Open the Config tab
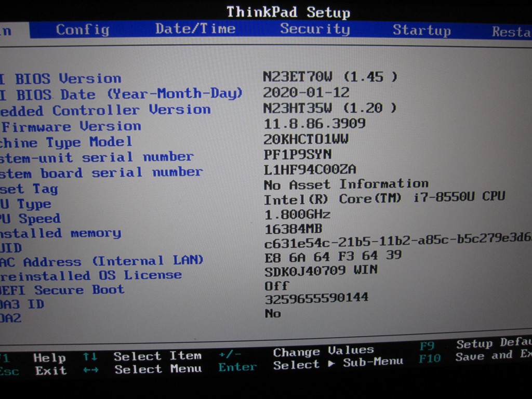This screenshot has width=532, height=399. point(83,30)
